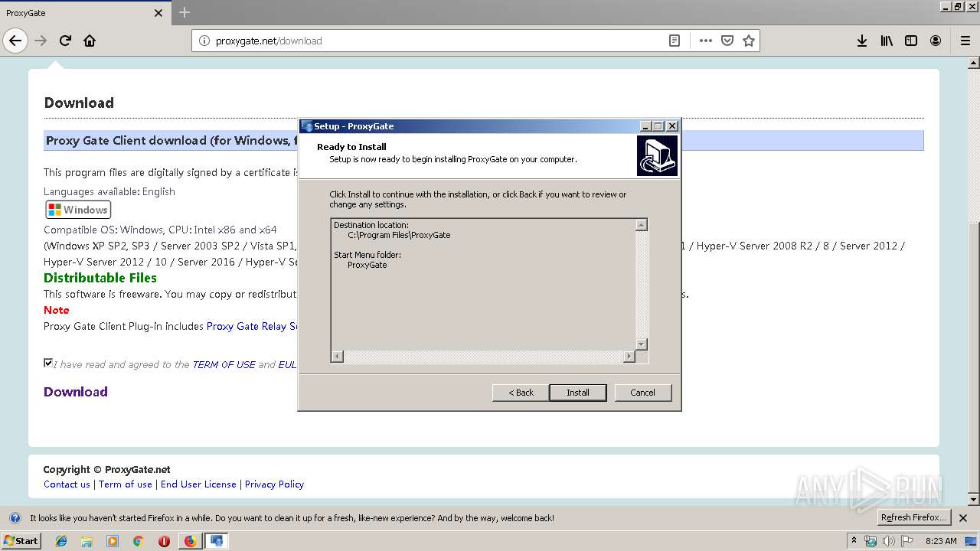Switch to Firefox in the taskbar
The height and width of the screenshot is (551, 980).
pos(191,541)
